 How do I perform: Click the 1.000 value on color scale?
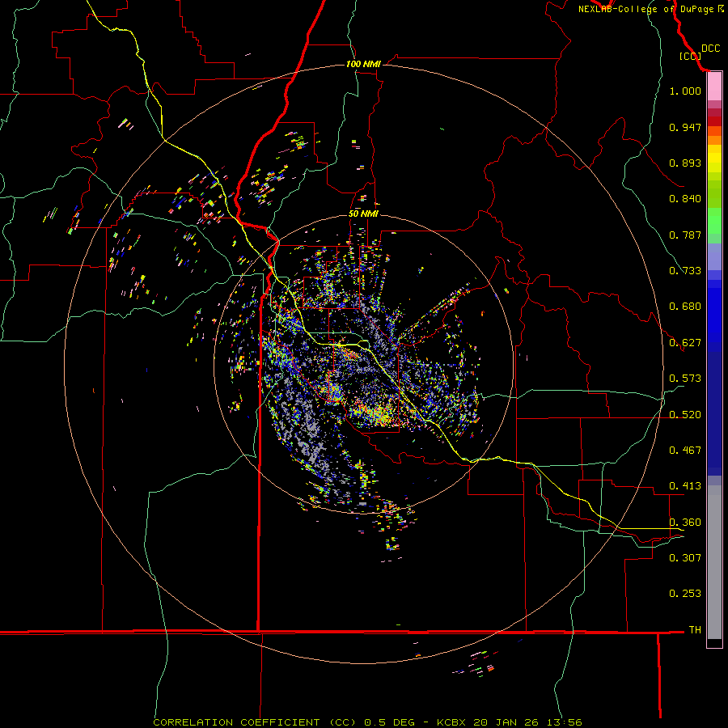[685, 91]
